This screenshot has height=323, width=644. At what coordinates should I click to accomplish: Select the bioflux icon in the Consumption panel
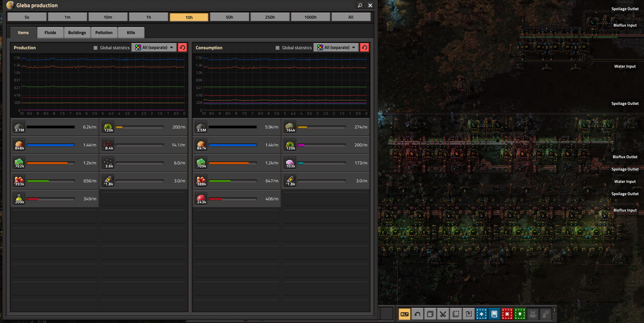click(x=290, y=145)
